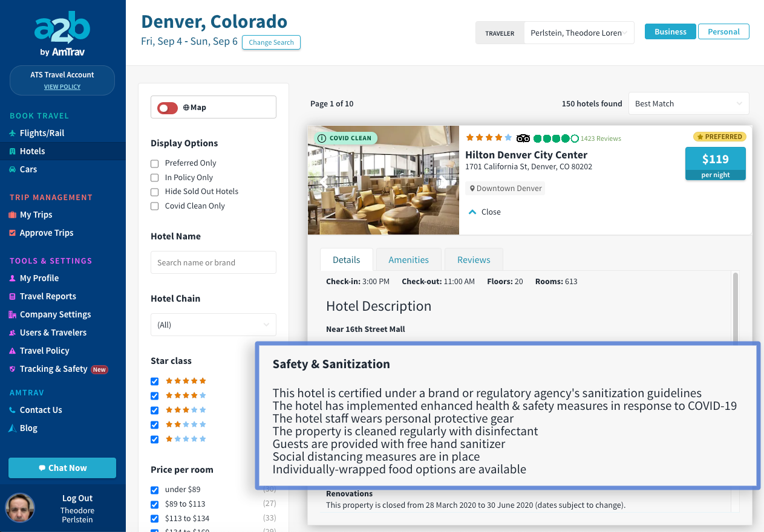
Task: Click the Travel Reports icon
Action: coord(13,296)
